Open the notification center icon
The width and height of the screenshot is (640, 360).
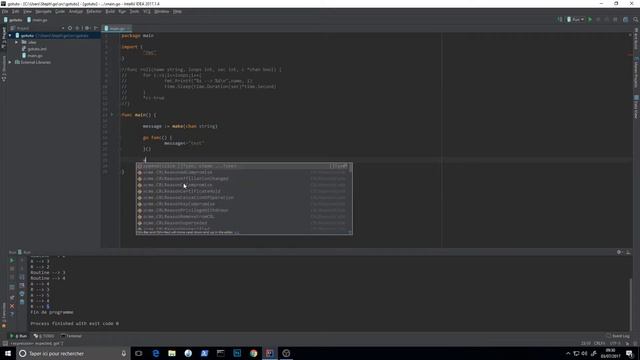(x=629, y=353)
